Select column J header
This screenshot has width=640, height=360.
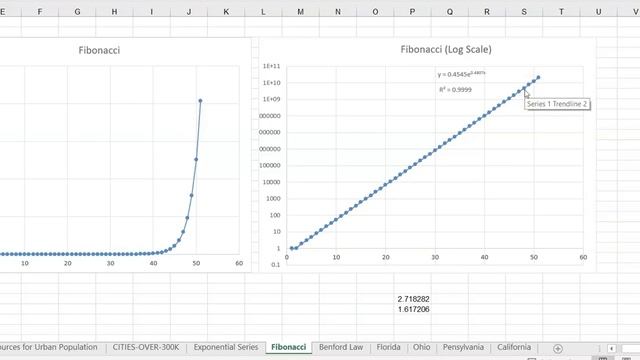189,12
